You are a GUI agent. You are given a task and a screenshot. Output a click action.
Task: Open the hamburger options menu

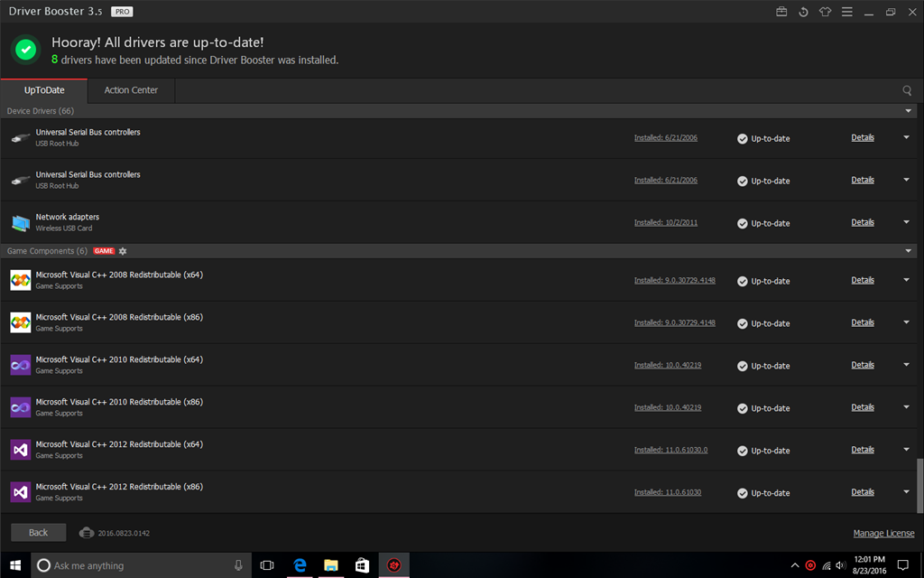pyautogui.click(x=846, y=12)
